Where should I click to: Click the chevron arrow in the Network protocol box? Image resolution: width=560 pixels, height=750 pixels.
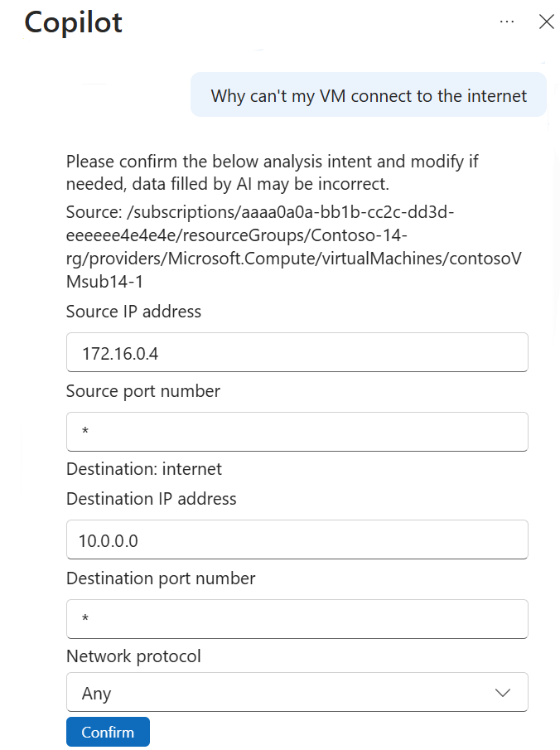pos(502,692)
